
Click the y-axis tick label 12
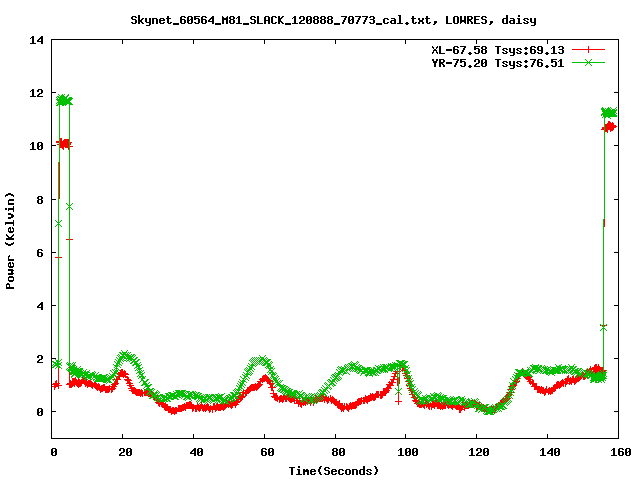36,93
